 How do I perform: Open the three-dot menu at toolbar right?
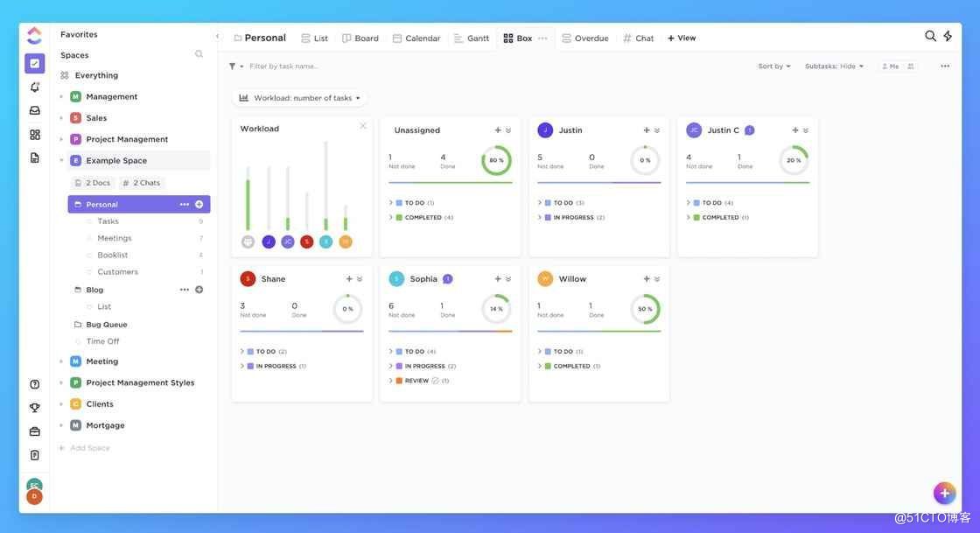click(944, 67)
